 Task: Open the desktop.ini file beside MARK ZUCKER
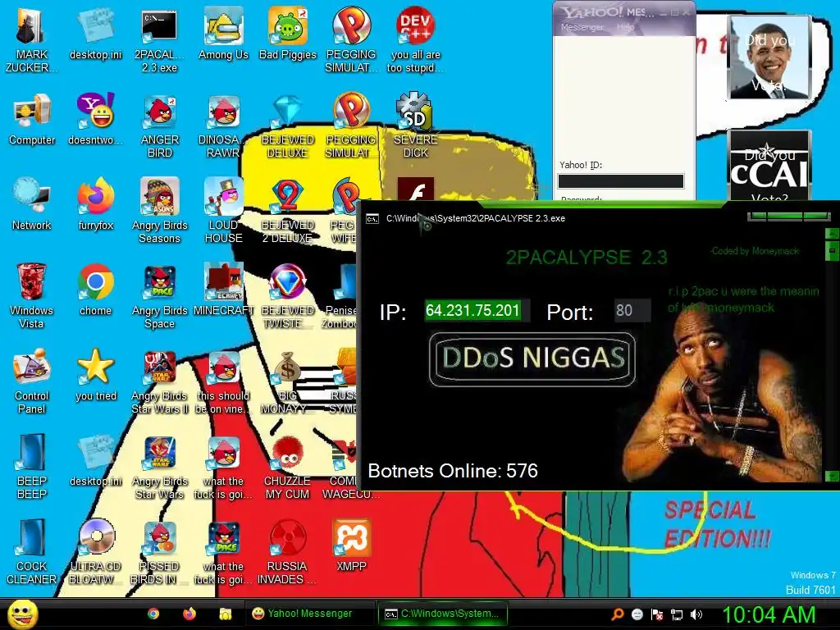(x=95, y=34)
